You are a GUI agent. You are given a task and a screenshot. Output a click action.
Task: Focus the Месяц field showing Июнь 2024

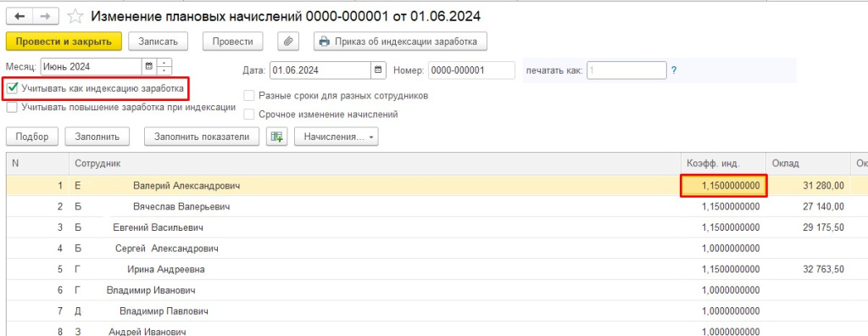[x=92, y=66]
